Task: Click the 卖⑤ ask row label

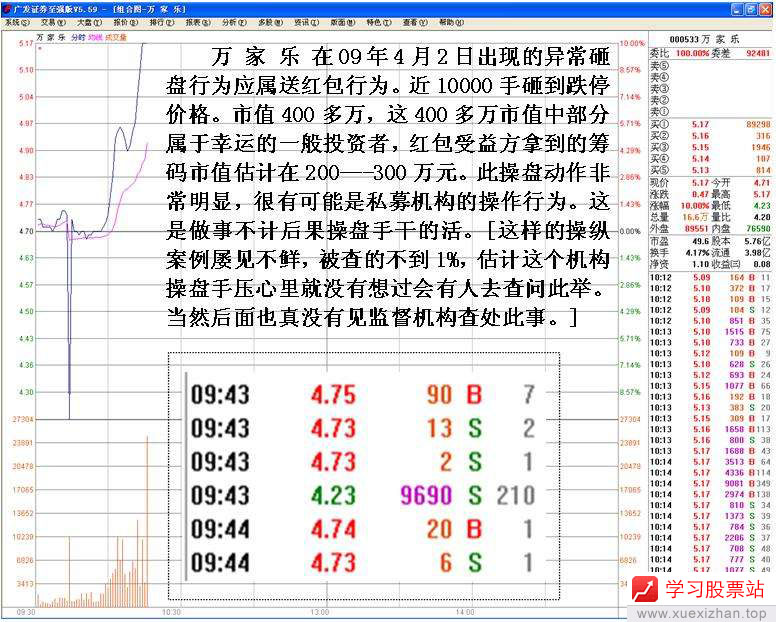Action: pos(659,66)
